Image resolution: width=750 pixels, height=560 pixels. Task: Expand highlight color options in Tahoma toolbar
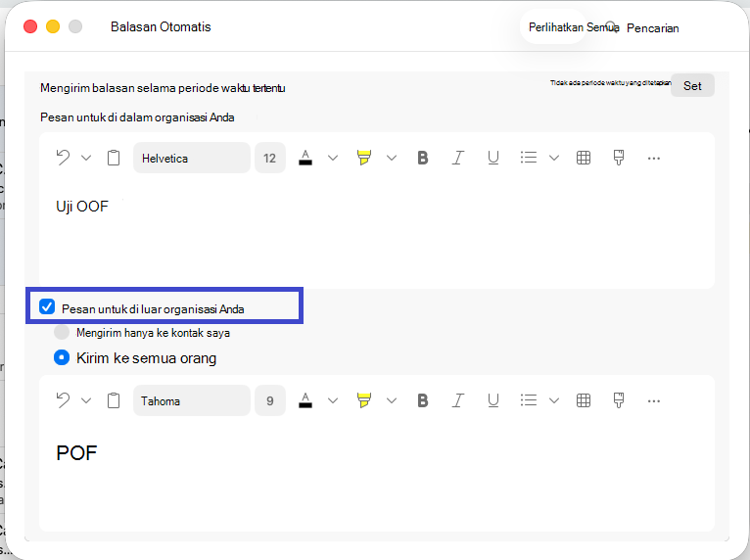[x=392, y=400]
